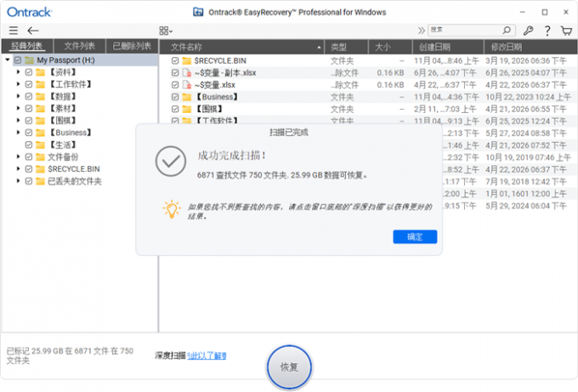Click the EasyRecovery title bar app icon
The width and height of the screenshot is (578, 392).
point(198,12)
